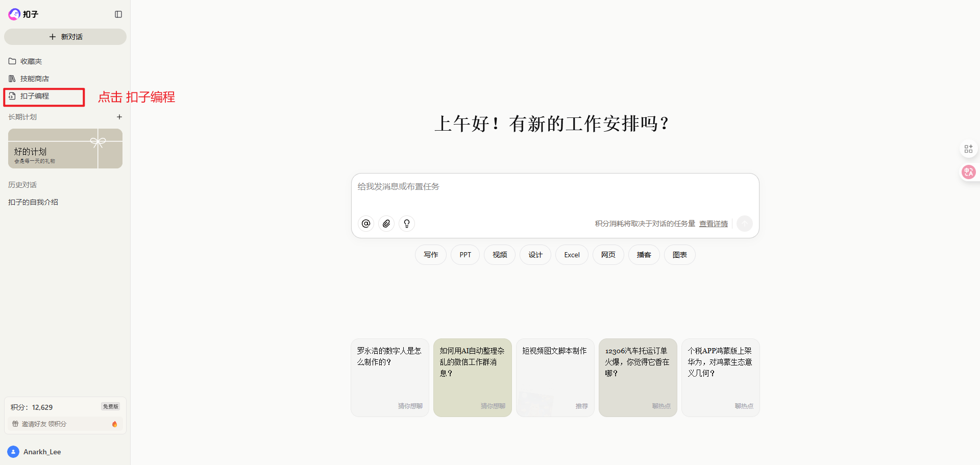Open 短视频图文脚本制作 card
Image resolution: width=980 pixels, height=465 pixels.
tap(555, 378)
